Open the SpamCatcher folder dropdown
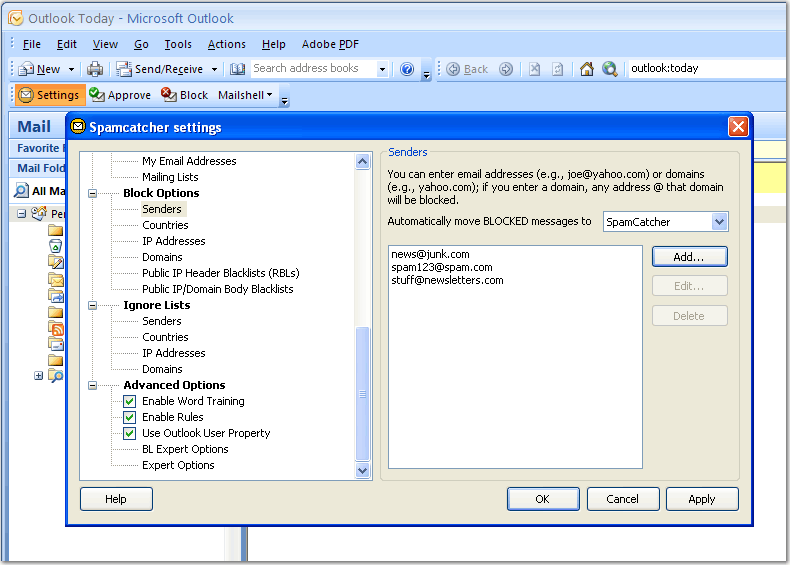The height and width of the screenshot is (565, 790). [719, 222]
